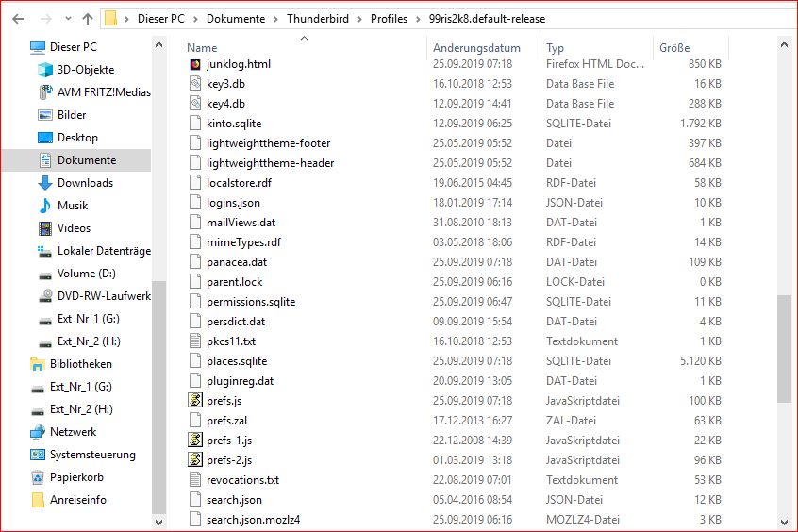
Task: Sort by Änderungsdatum column
Action: click(477, 48)
